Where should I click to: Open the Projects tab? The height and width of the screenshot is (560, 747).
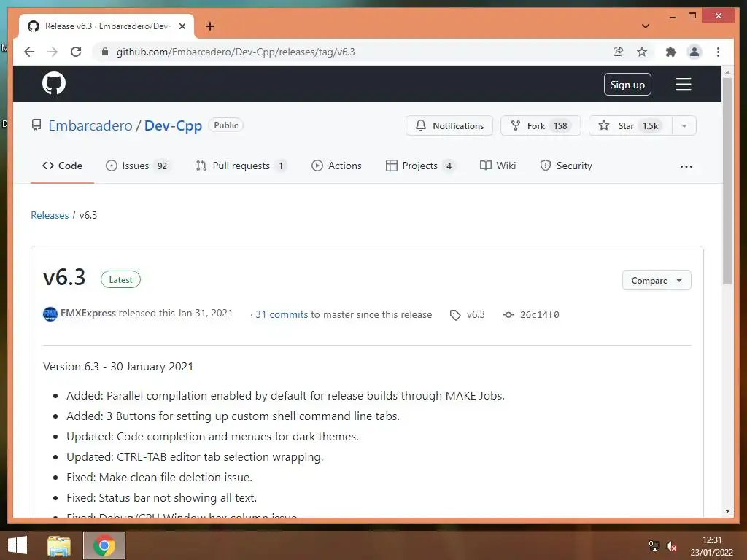pos(419,166)
